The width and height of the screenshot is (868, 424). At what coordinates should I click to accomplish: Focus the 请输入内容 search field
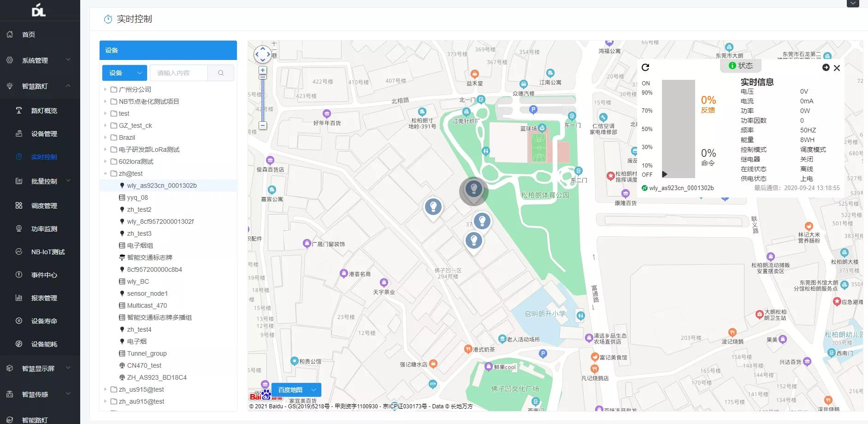pyautogui.click(x=179, y=73)
